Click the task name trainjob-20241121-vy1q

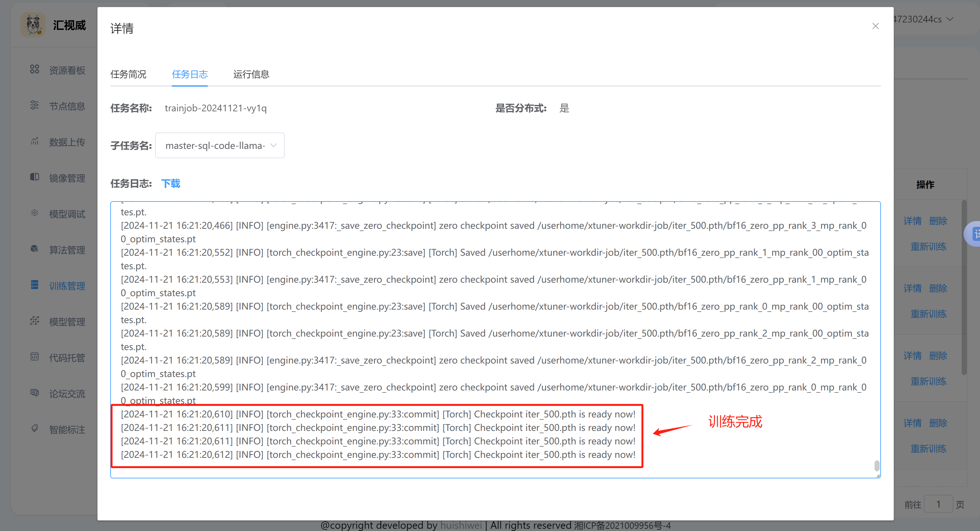pos(216,108)
